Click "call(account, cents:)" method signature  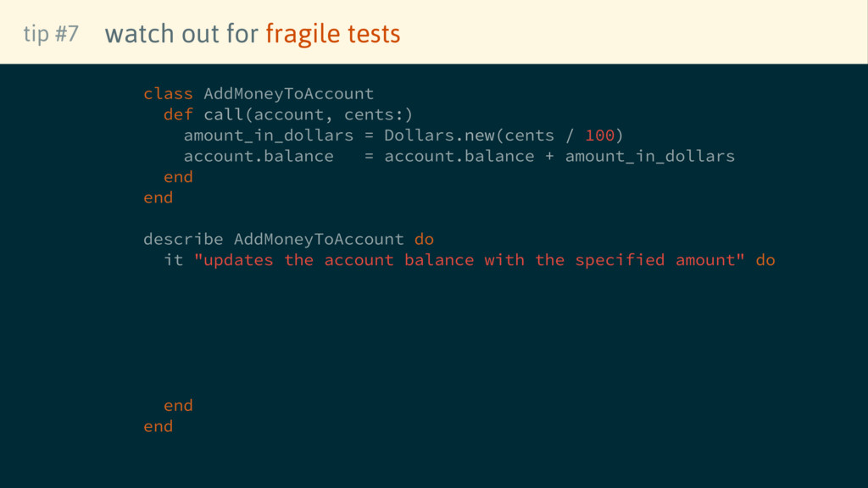[308, 114]
